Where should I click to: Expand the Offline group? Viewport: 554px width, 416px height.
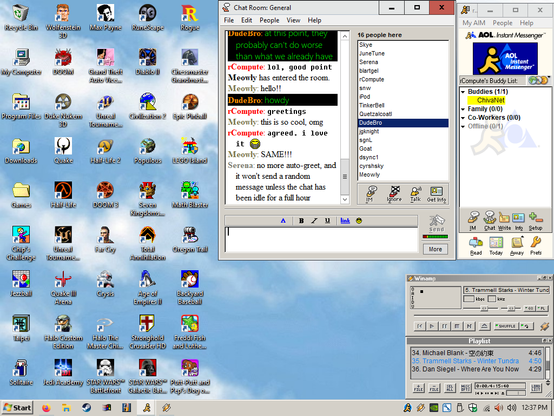(x=463, y=127)
